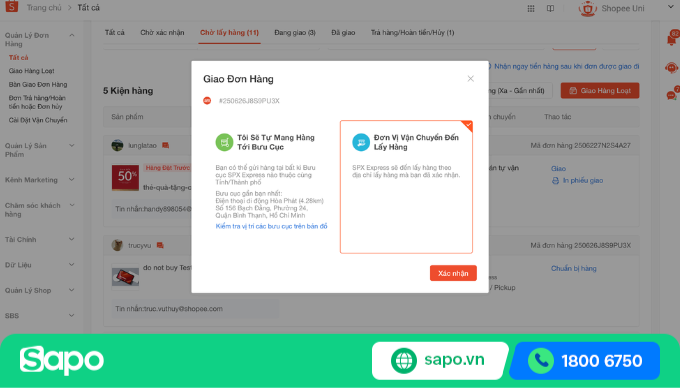Open the notification bell icon
This screenshot has width=680, height=390.
[x=672, y=39]
